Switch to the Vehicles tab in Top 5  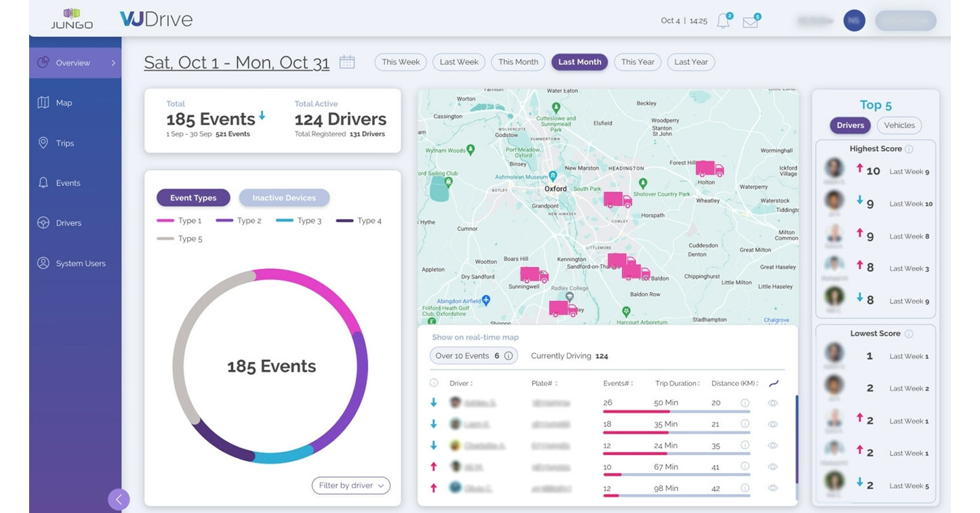pyautogui.click(x=899, y=125)
